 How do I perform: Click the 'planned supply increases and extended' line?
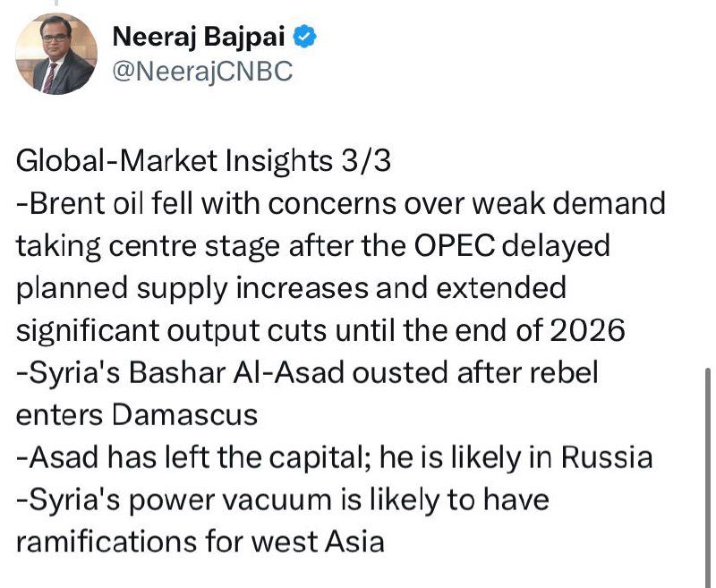tap(292, 288)
